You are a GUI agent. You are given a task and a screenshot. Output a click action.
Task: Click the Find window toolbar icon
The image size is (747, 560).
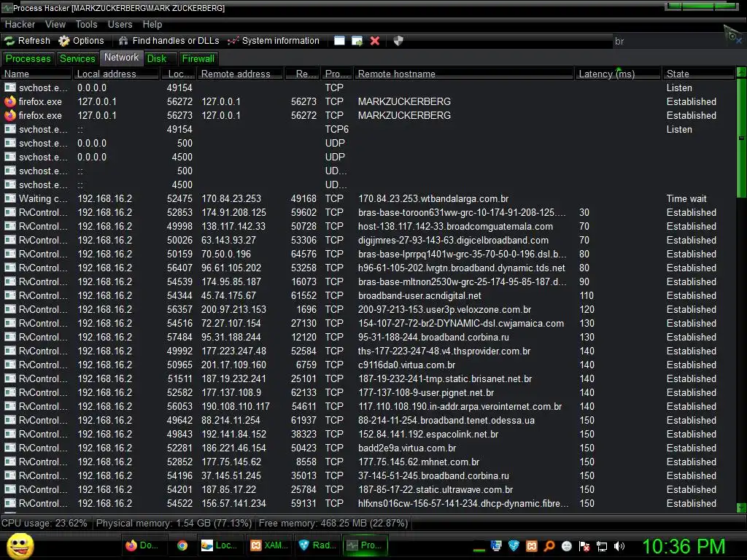pyautogui.click(x=339, y=41)
